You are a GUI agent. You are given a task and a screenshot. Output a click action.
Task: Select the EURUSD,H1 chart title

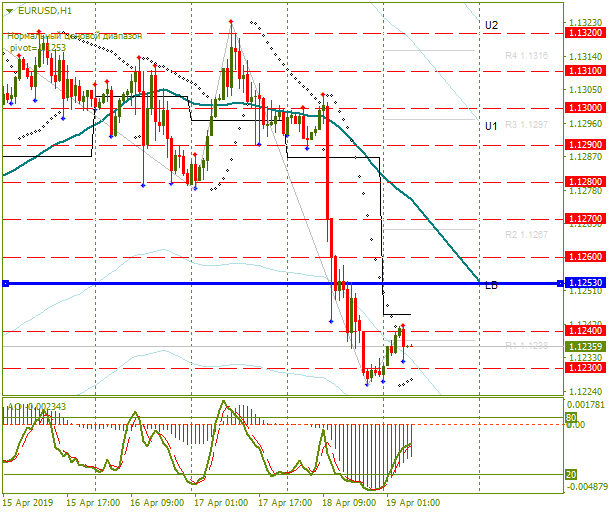coord(45,11)
